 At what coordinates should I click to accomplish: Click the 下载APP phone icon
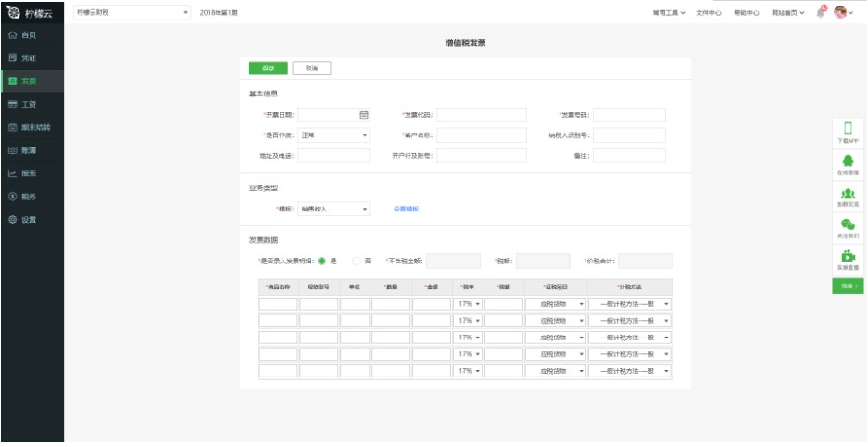[848, 130]
